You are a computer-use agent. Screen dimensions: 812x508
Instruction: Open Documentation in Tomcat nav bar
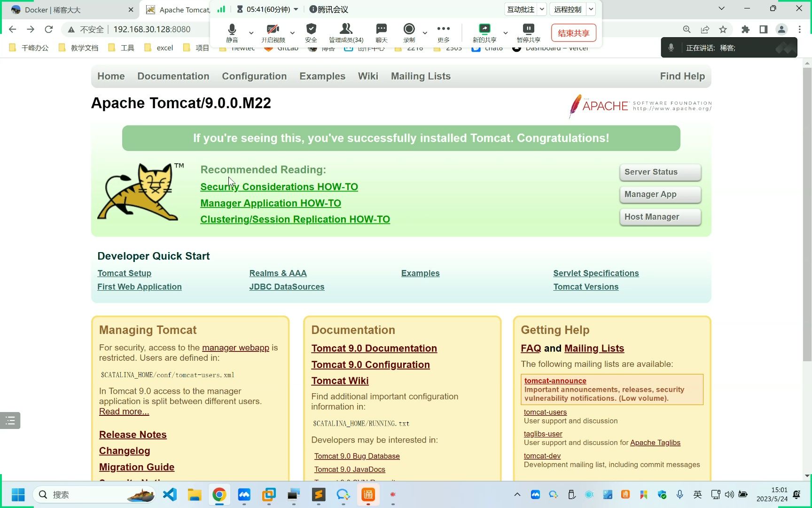click(173, 76)
